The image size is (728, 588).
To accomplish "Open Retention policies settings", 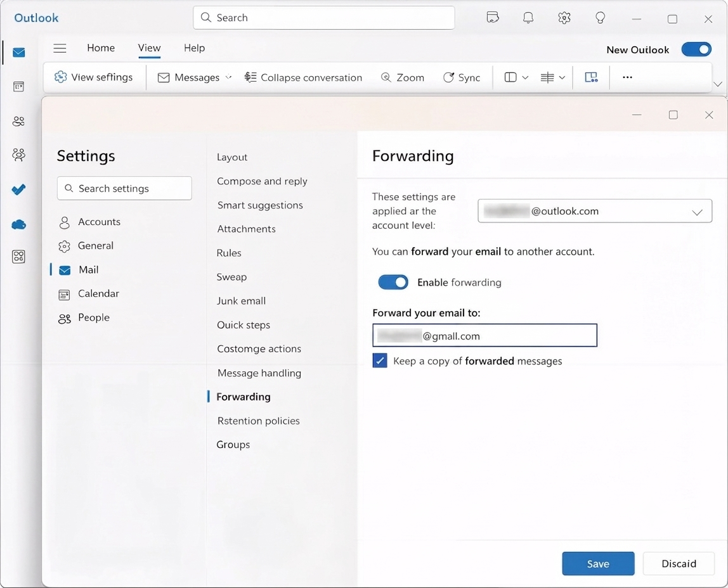I will tap(259, 421).
